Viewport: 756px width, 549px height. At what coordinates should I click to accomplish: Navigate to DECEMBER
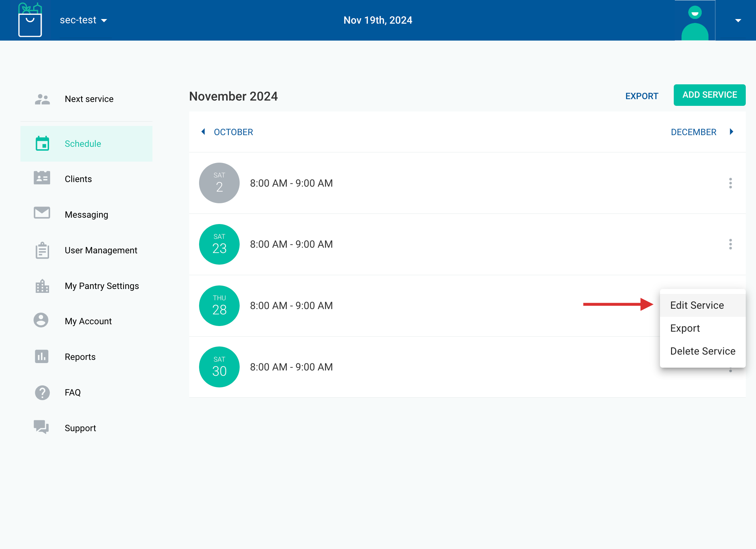pos(694,132)
